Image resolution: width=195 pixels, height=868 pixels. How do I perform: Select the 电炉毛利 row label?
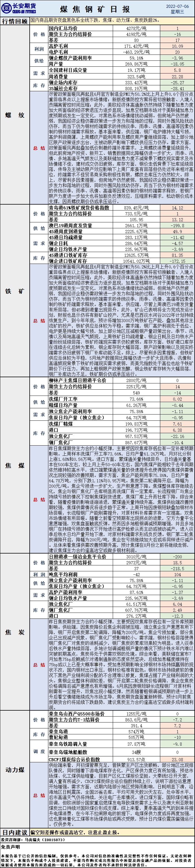click(x=58, y=52)
